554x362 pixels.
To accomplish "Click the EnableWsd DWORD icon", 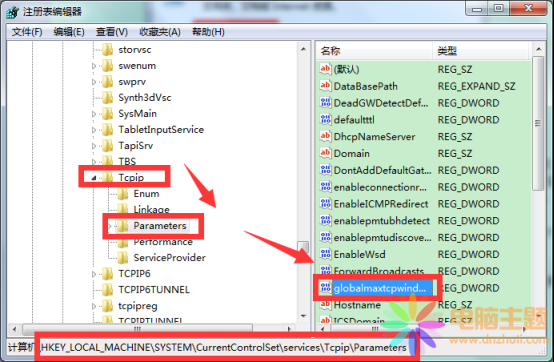I will [325, 254].
